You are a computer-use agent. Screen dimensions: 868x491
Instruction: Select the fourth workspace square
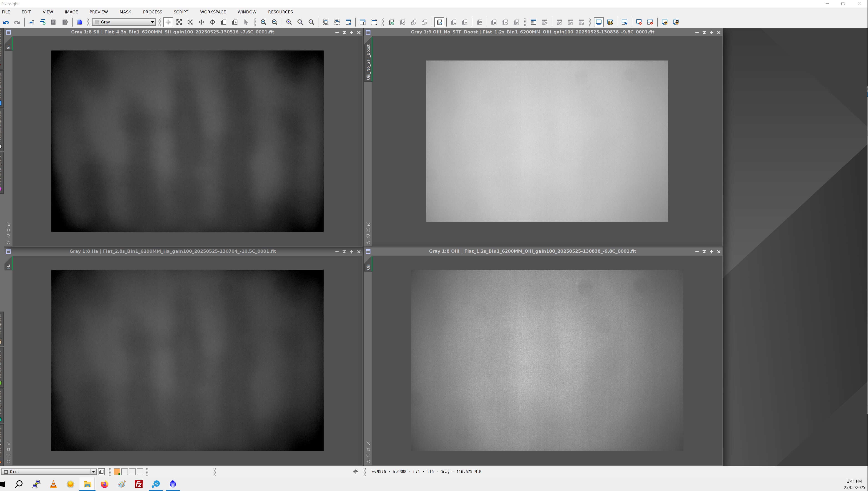pyautogui.click(x=140, y=471)
